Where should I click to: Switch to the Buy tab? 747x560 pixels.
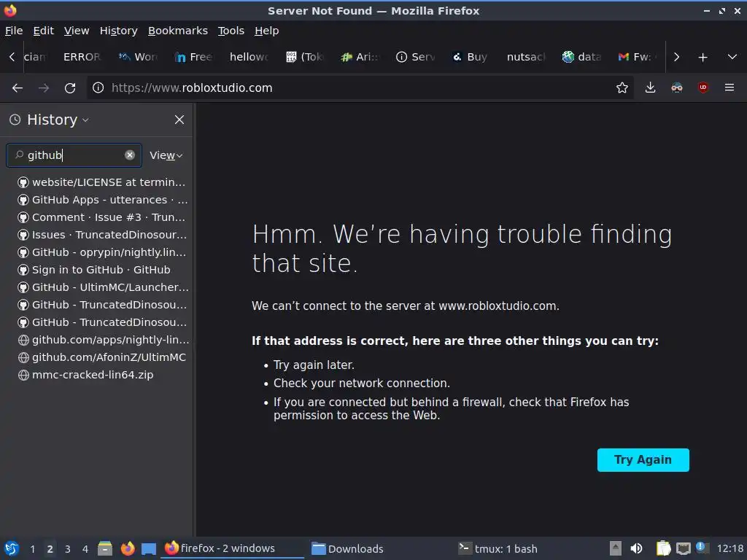(x=471, y=57)
